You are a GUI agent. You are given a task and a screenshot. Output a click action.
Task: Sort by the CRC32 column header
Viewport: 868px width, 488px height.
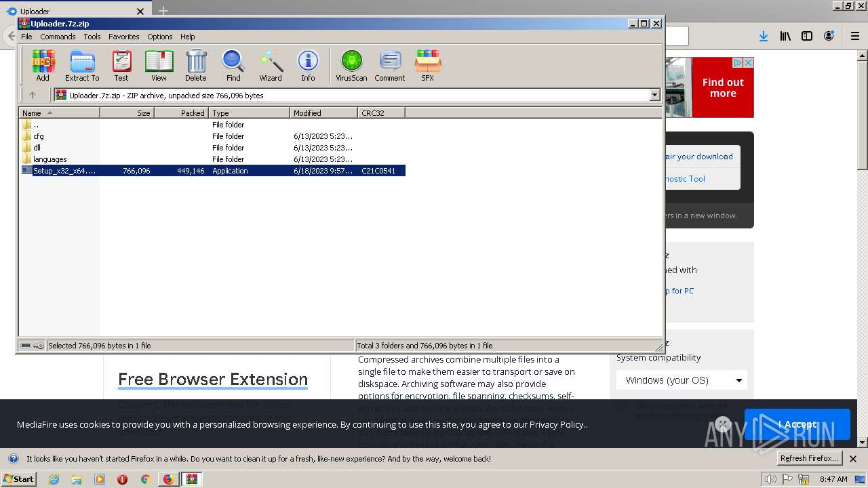click(x=382, y=113)
